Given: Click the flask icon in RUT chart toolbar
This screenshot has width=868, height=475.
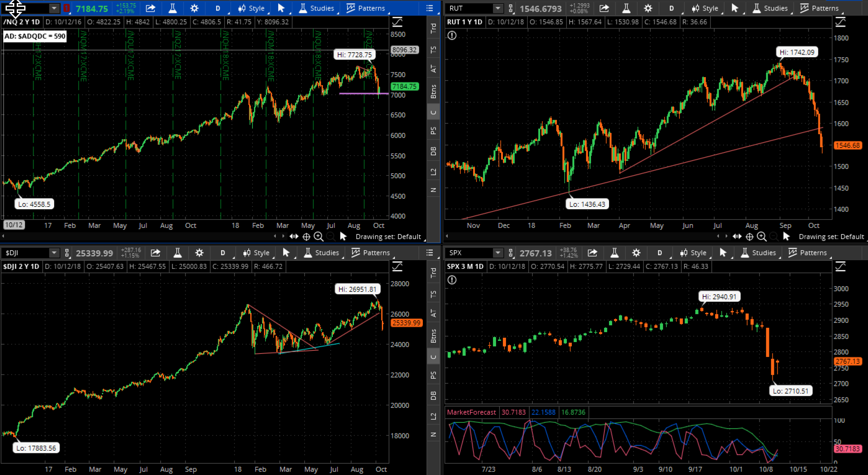Looking at the screenshot, I should tap(626, 9).
